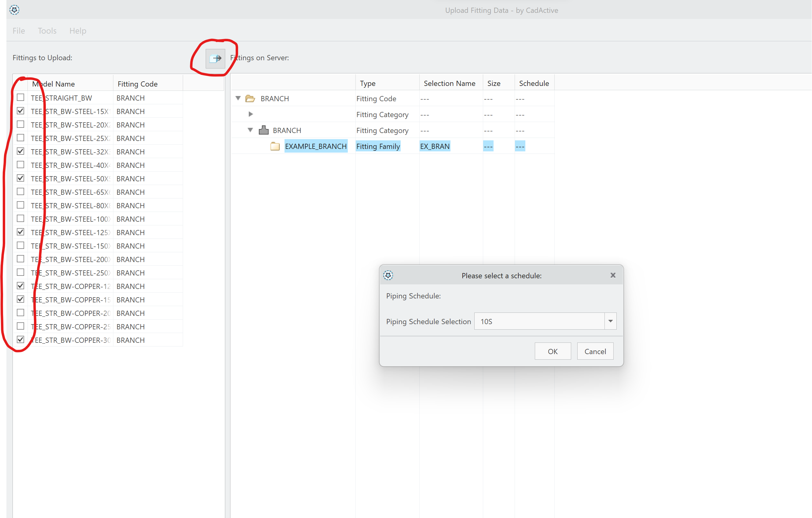Click the schedule dialog gear icon

pos(388,276)
